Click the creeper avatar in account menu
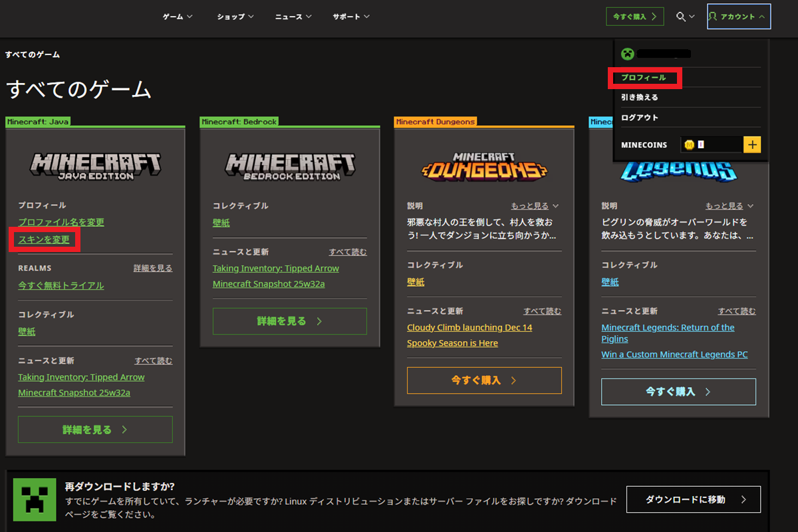798x532 pixels. point(626,54)
